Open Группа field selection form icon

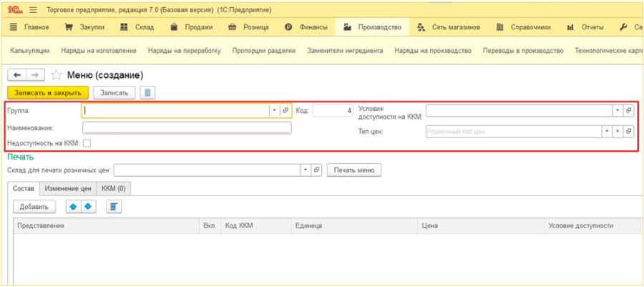tap(286, 110)
